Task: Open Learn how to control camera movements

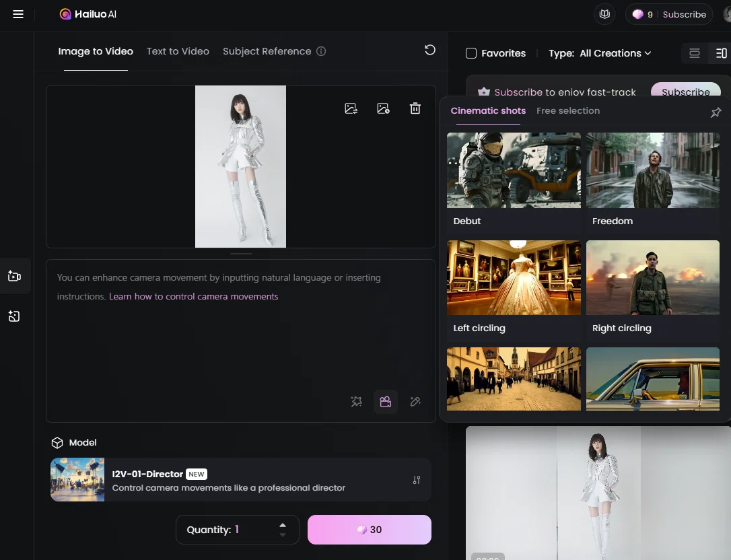Action: (x=193, y=297)
